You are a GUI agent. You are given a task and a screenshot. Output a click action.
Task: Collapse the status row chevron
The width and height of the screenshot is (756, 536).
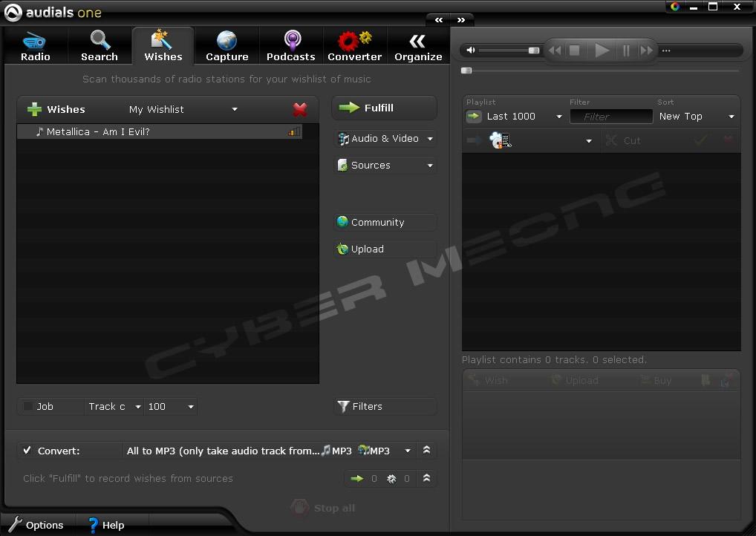(426, 478)
